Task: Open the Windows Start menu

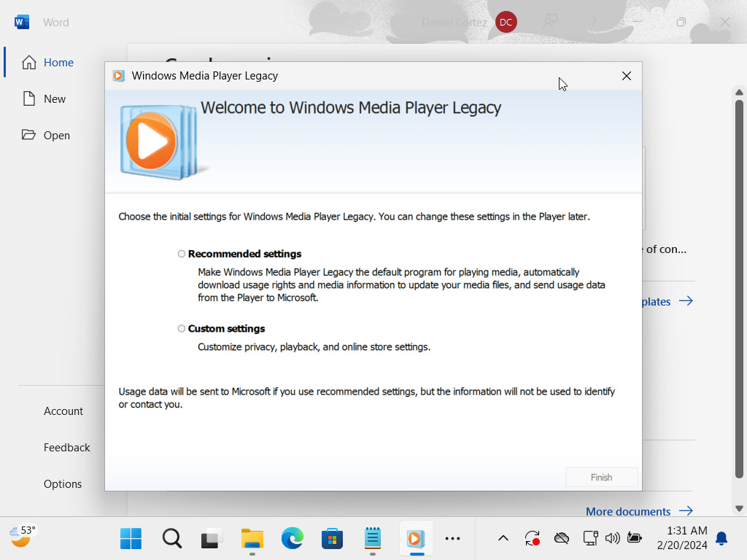Action: (131, 539)
